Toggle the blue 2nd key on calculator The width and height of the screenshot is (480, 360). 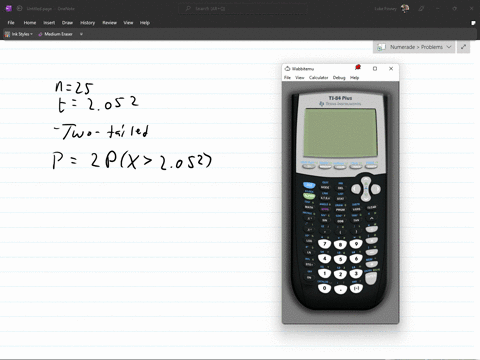click(309, 185)
